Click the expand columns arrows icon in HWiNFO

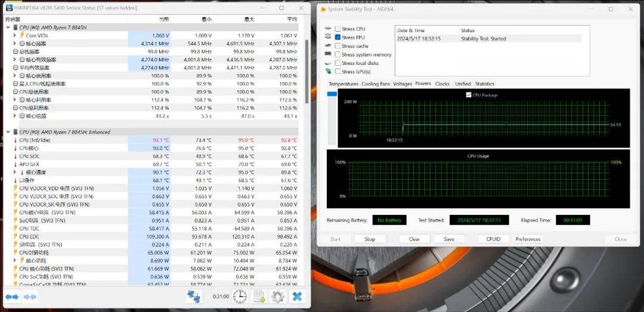tap(11, 297)
